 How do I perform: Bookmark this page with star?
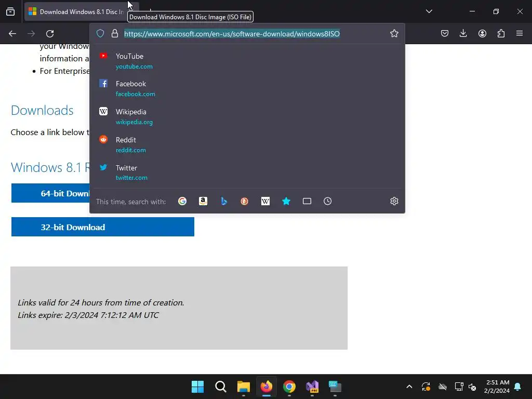[394, 33]
